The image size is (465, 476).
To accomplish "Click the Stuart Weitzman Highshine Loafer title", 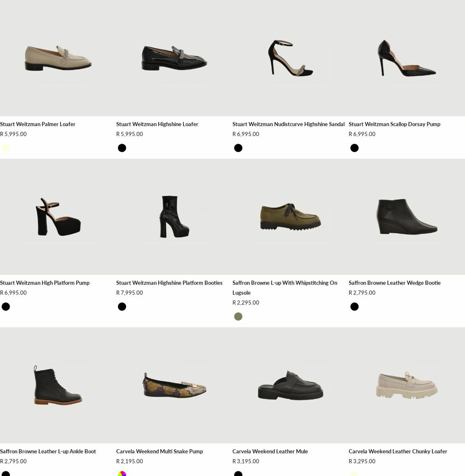I will [x=157, y=124].
